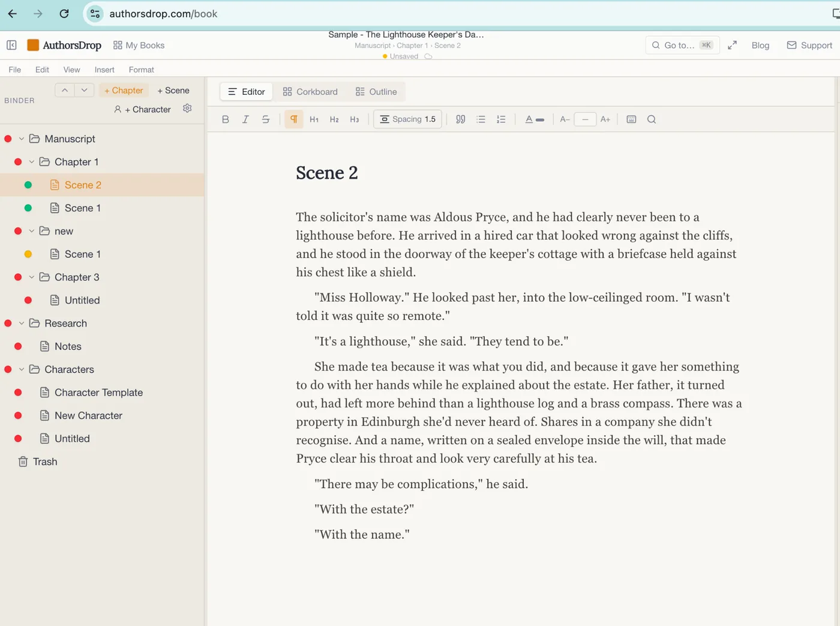Open the File menu
The height and width of the screenshot is (626, 840).
click(x=15, y=70)
